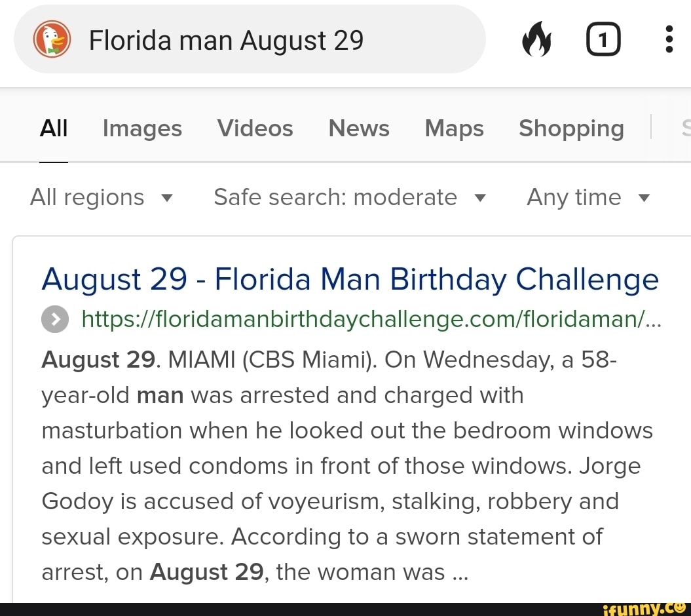This screenshot has height=616, width=691.
Task: Tap the result's site favicon arrow icon
Action: [x=55, y=319]
